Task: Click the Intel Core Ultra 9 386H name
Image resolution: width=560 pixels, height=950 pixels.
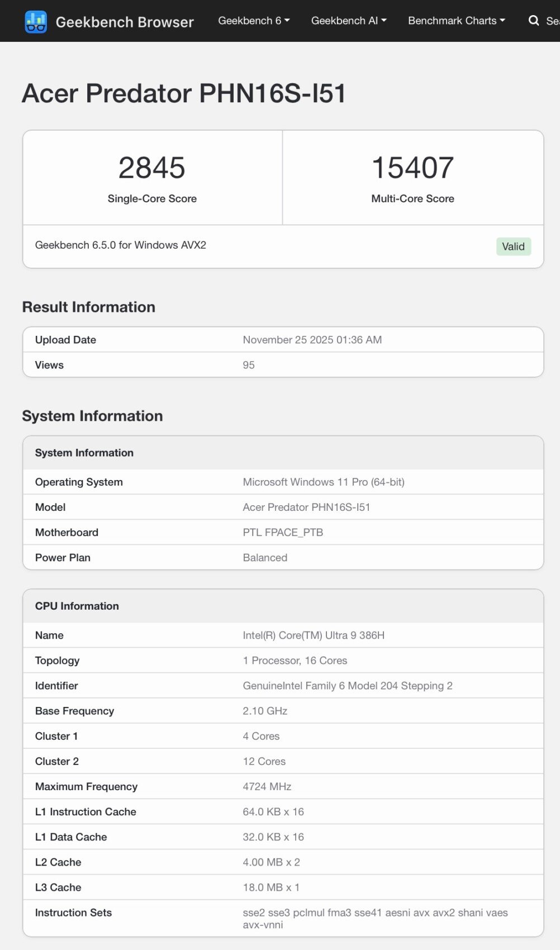Action: pos(313,635)
